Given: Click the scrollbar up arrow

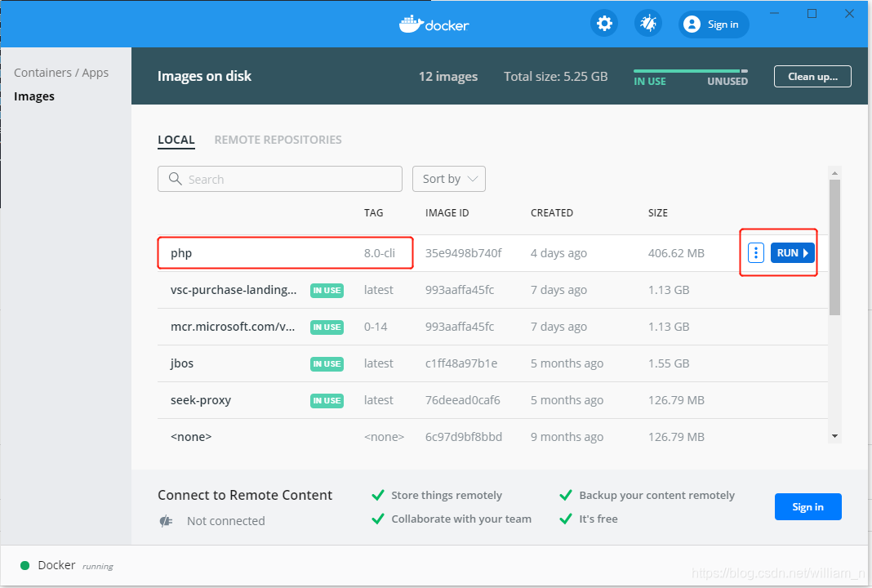Looking at the screenshot, I should tap(834, 173).
